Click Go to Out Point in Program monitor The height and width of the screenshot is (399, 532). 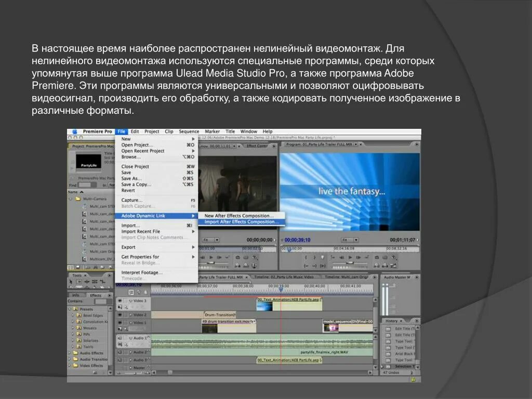pyautogui.click(x=314, y=265)
